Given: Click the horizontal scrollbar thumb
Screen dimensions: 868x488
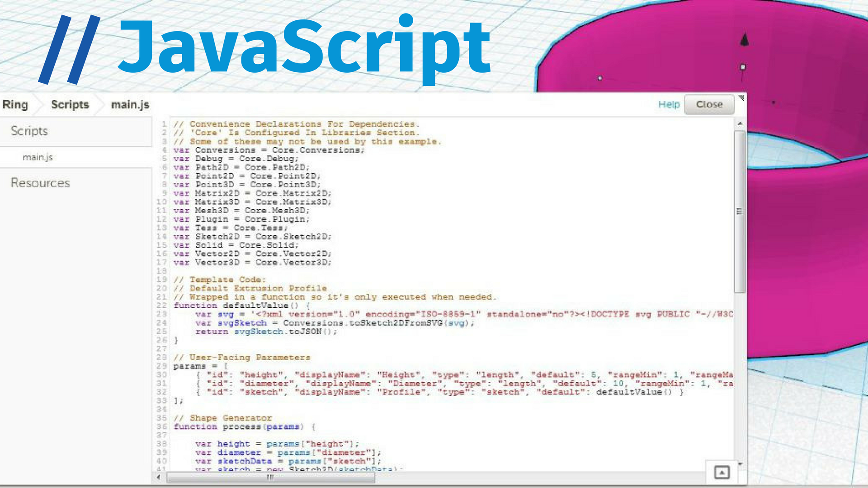Looking at the screenshot, I should pos(270,477).
